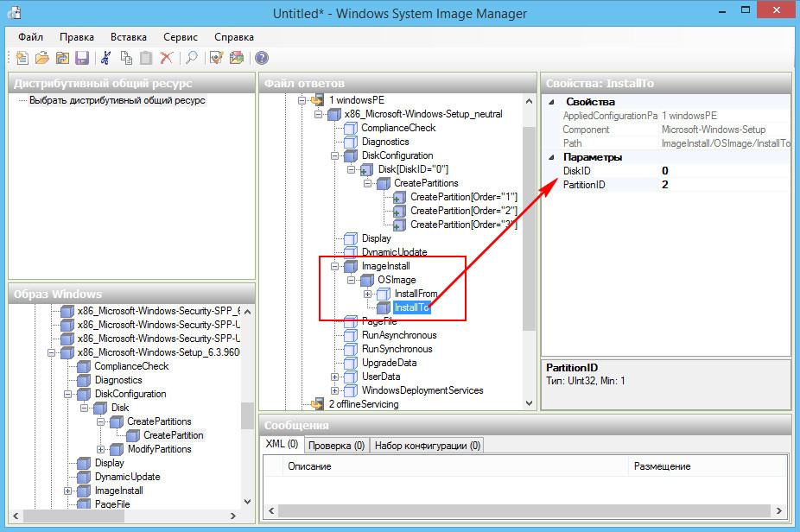Expand ImageInstall in the Windows image tree
800x532 pixels.
(67, 491)
